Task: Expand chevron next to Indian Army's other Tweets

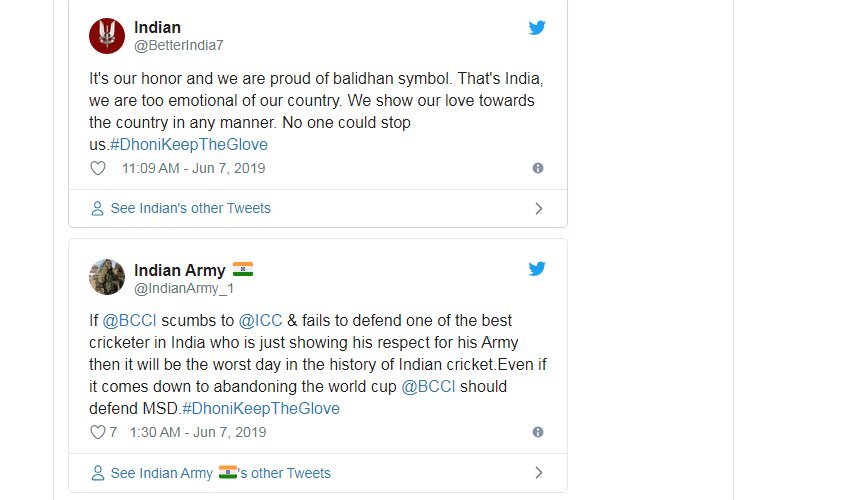Action: click(x=539, y=473)
